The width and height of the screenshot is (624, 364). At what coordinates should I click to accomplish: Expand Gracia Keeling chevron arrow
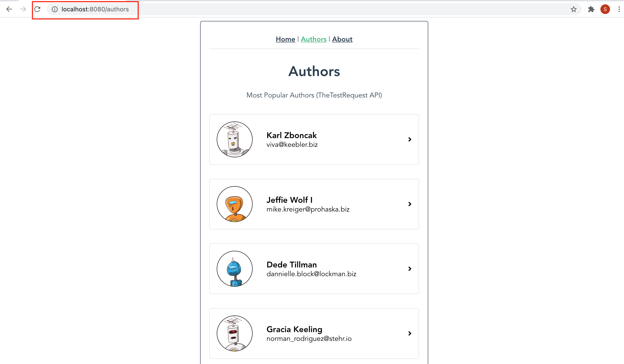click(410, 333)
